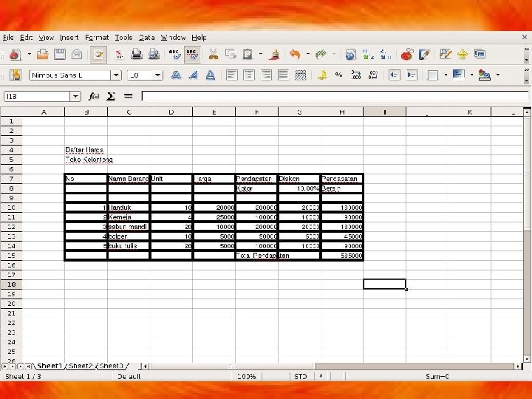Click the Sum sigma icon in formula bar
This screenshot has height=399, width=532.
pyautogui.click(x=111, y=96)
